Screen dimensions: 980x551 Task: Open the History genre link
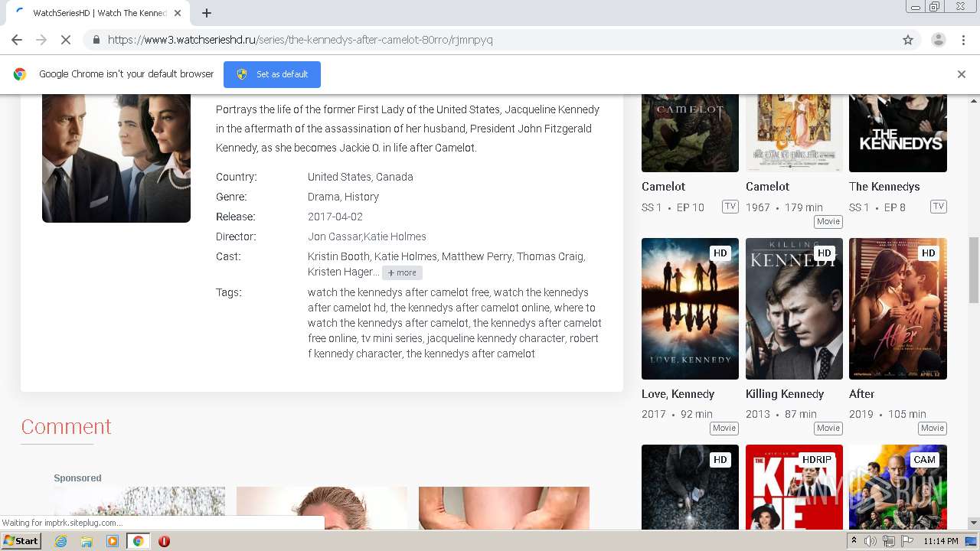[361, 197]
